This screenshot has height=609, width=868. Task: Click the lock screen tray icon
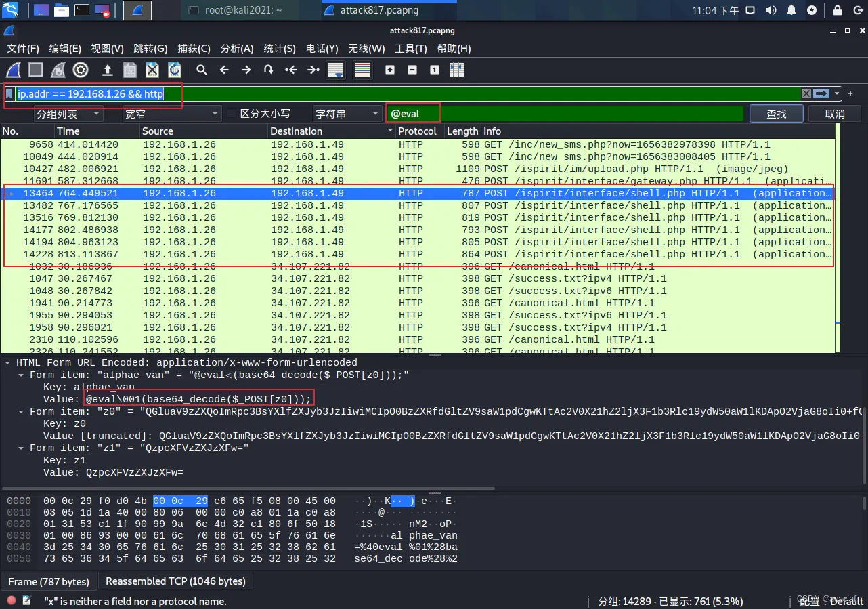point(837,10)
